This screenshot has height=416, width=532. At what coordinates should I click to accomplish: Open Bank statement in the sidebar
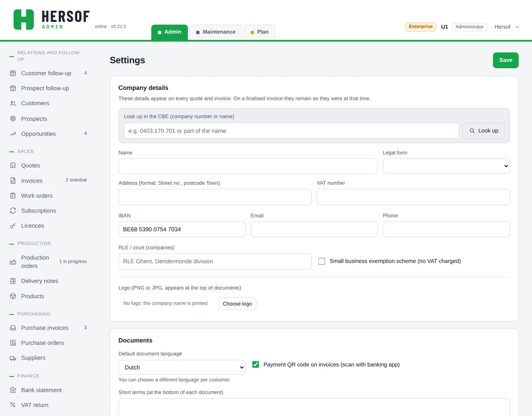pos(48,390)
